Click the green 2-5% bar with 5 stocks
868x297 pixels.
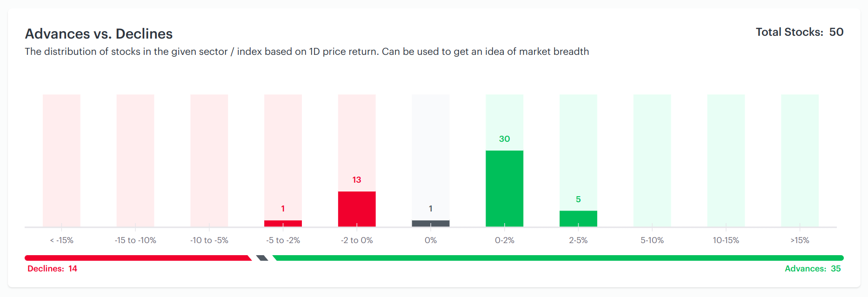coord(578,219)
